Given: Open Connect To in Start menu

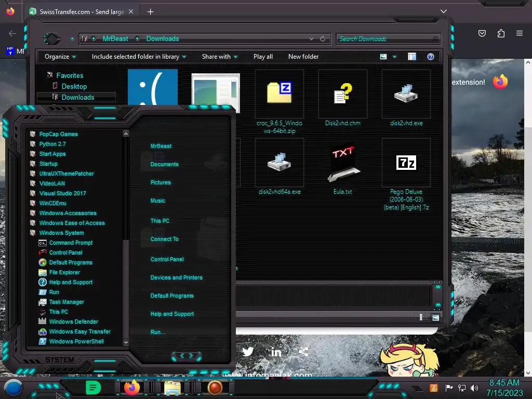Looking at the screenshot, I should pyautogui.click(x=164, y=239).
